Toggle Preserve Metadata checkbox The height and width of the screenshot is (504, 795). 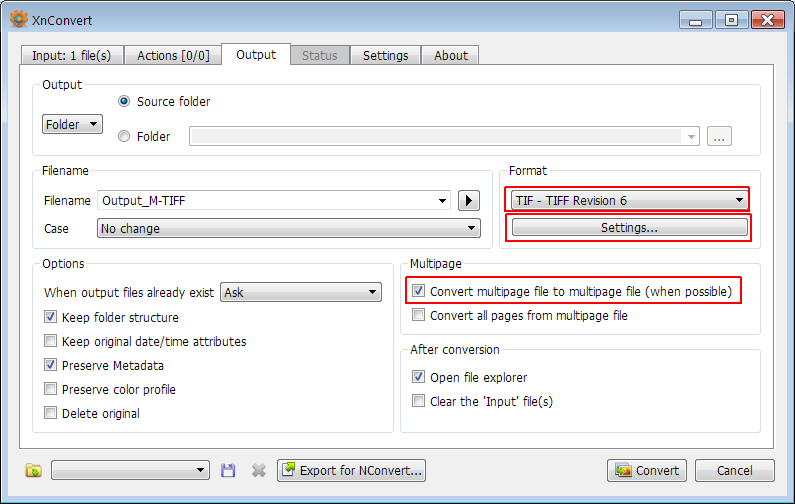click(50, 365)
